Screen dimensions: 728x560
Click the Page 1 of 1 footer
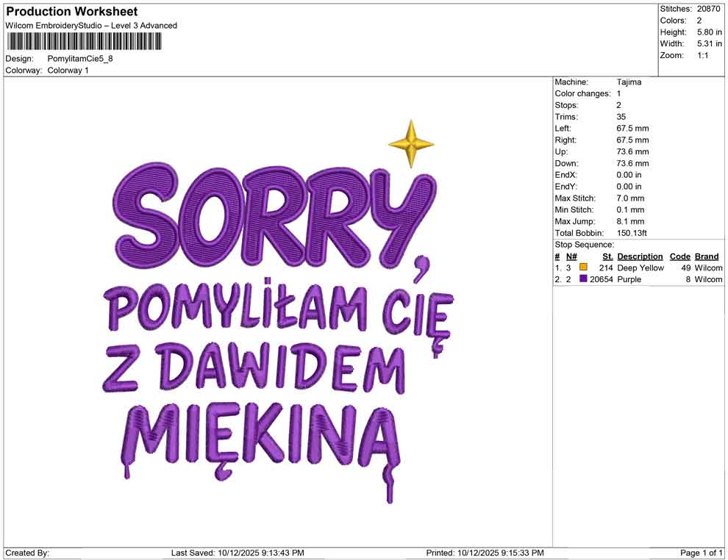(701, 553)
